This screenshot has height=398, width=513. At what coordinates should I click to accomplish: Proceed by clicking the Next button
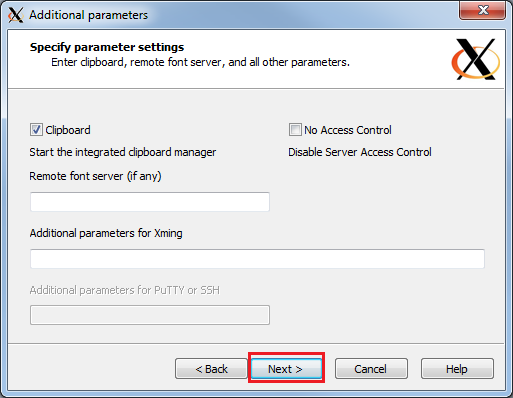[286, 369]
